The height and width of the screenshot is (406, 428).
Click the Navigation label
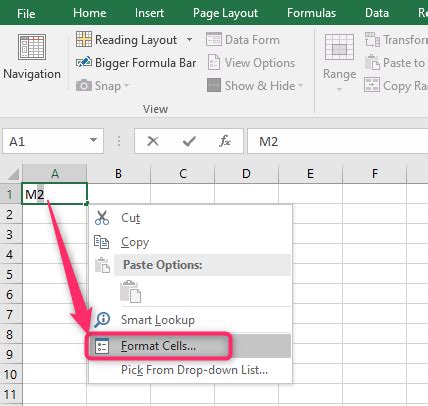(x=32, y=74)
